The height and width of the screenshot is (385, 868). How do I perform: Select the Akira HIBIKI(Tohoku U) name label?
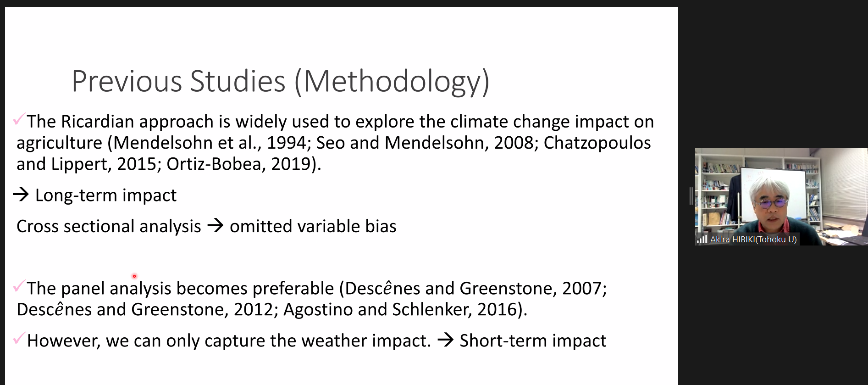753,239
